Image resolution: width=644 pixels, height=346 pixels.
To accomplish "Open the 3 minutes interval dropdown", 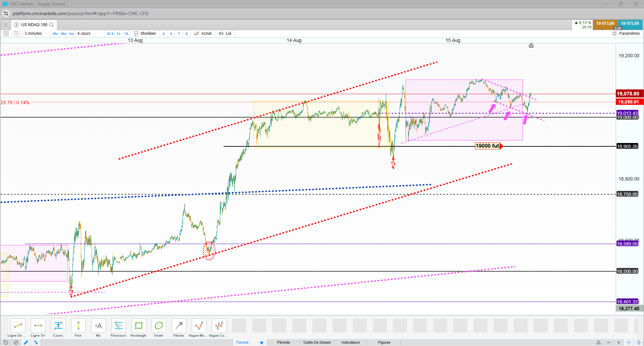I will point(33,33).
